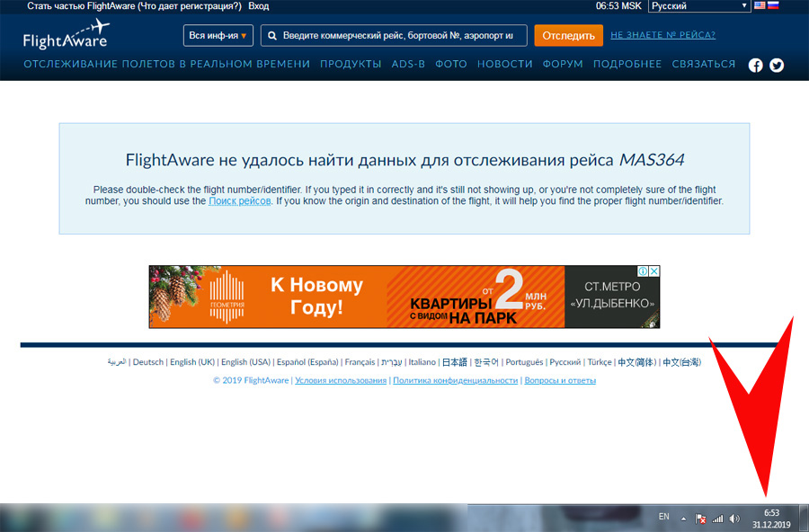The height and width of the screenshot is (532, 809).
Task: Select the US flag language icon
Action: pyautogui.click(x=760, y=5)
